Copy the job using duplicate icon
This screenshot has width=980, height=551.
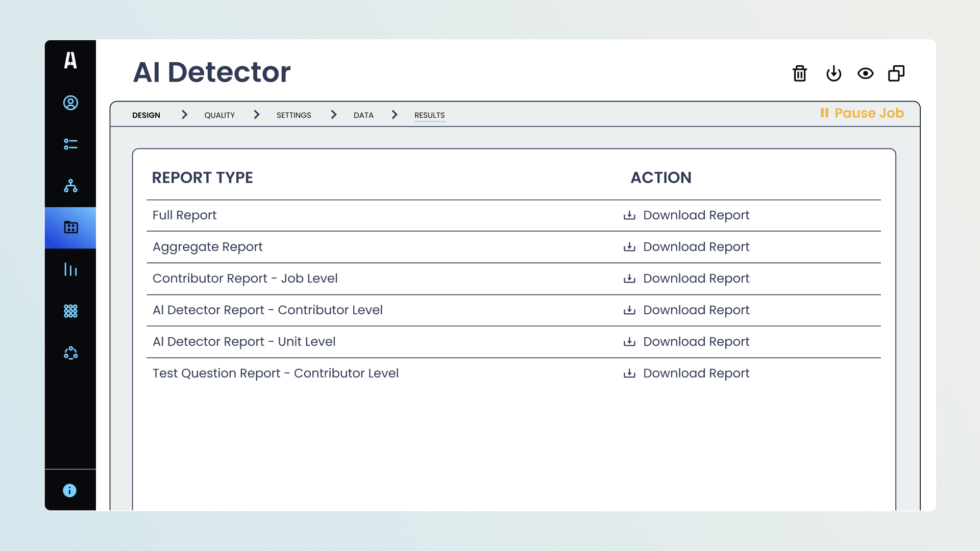[896, 73]
